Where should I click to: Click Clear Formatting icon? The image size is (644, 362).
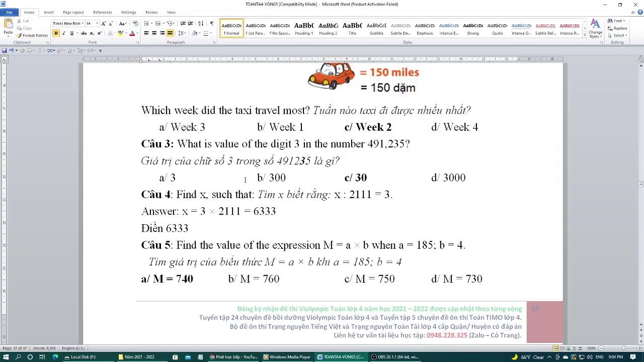pos(135,24)
